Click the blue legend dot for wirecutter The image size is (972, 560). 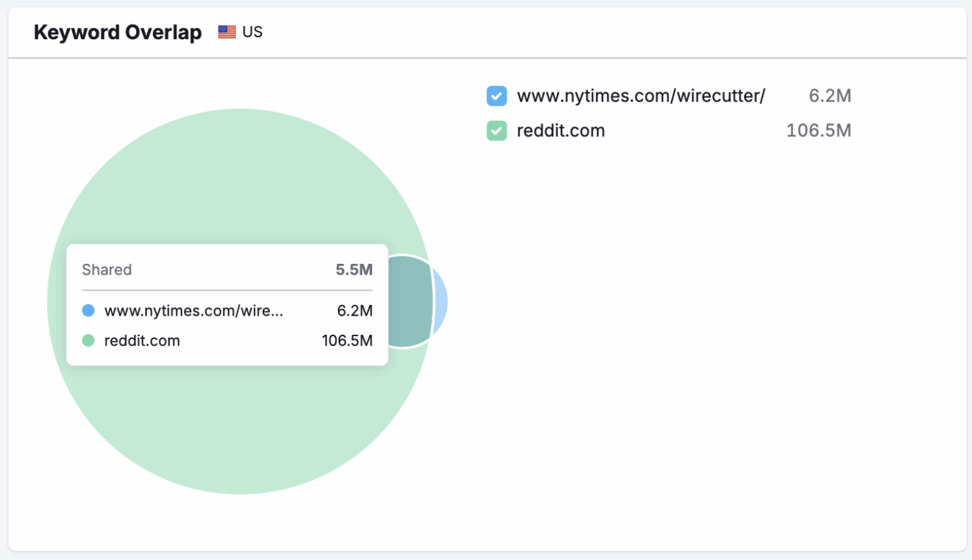coord(89,310)
